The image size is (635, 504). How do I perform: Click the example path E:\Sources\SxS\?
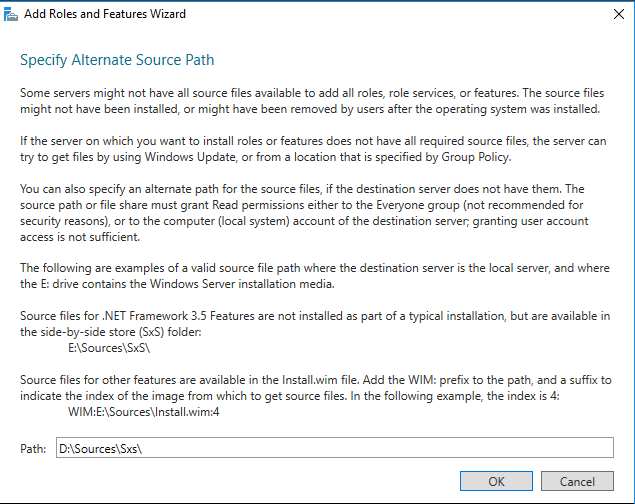(x=107, y=351)
